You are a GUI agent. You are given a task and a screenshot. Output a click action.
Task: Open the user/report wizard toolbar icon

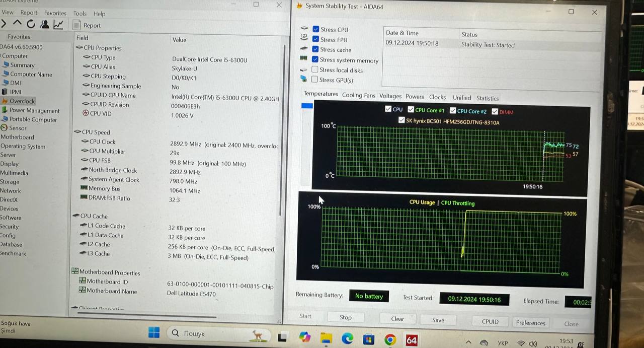[x=44, y=24]
